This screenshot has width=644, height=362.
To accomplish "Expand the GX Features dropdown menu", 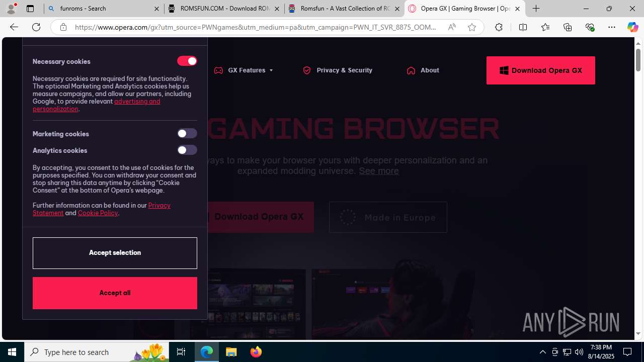I will tap(244, 70).
